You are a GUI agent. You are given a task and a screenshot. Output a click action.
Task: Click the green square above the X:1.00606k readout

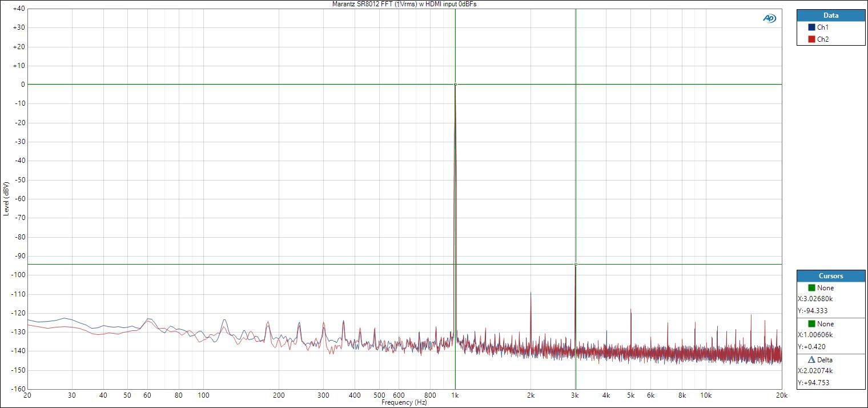[811, 324]
